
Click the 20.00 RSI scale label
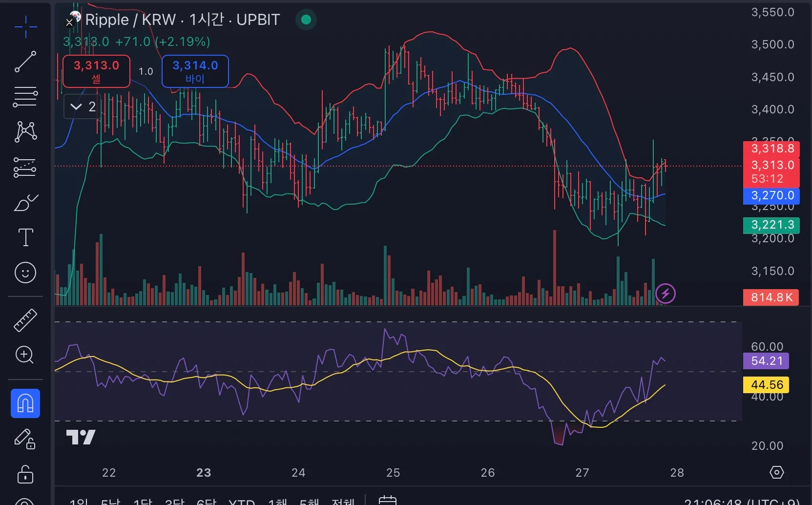[x=767, y=446]
